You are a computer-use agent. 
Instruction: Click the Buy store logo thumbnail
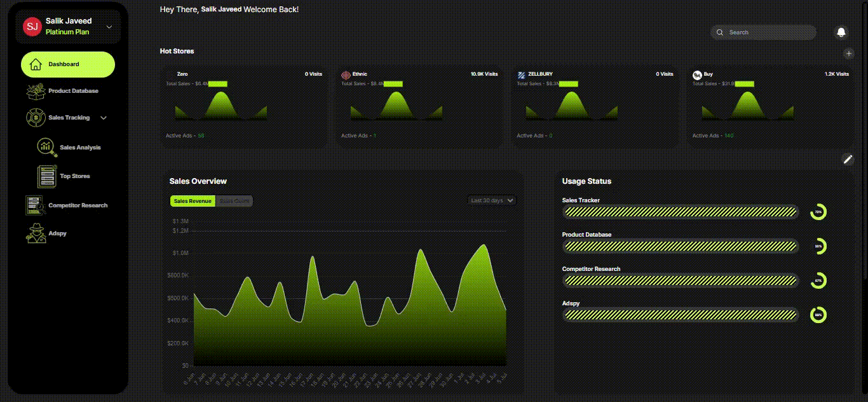(697, 75)
